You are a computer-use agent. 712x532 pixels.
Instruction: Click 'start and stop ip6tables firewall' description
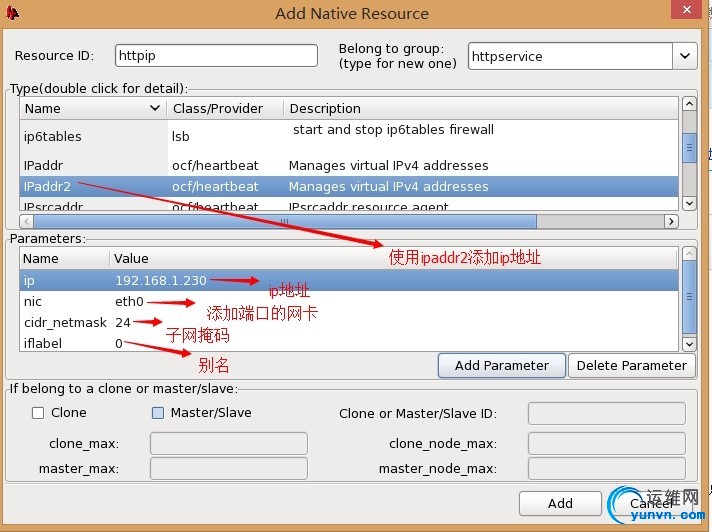[393, 130]
